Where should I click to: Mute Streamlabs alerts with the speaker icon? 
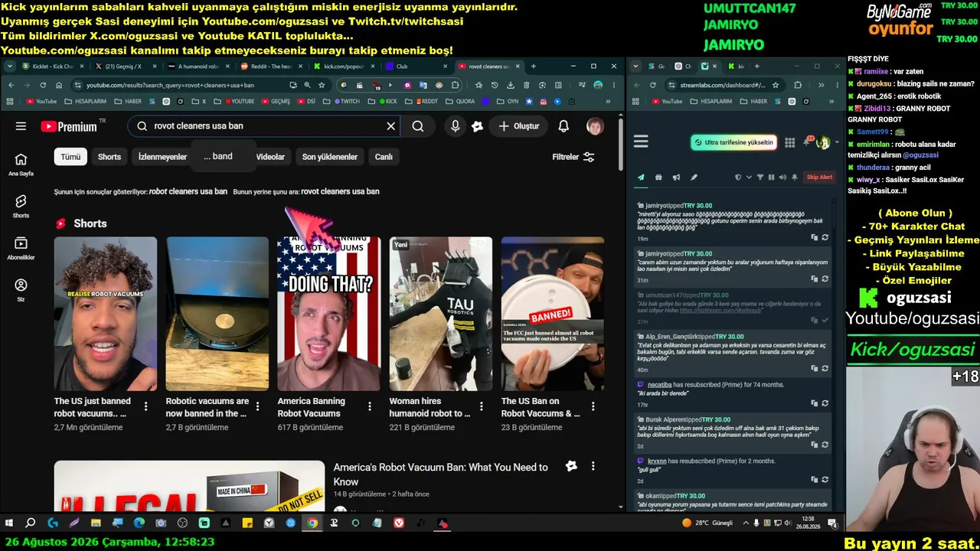click(782, 178)
